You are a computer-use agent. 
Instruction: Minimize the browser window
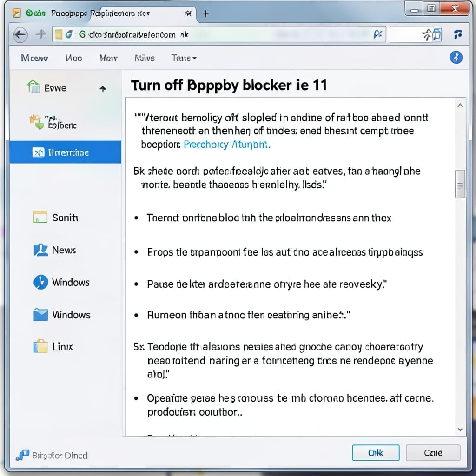click(x=414, y=9)
